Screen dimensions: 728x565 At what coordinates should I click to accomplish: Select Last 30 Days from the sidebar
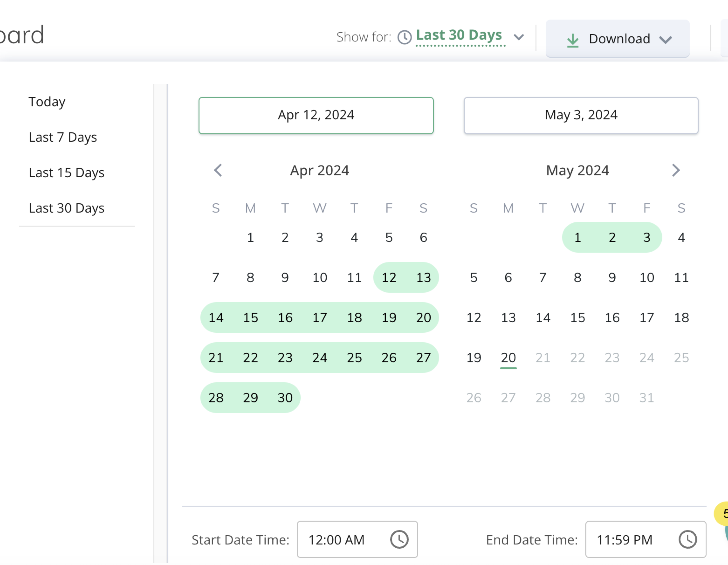[67, 207]
